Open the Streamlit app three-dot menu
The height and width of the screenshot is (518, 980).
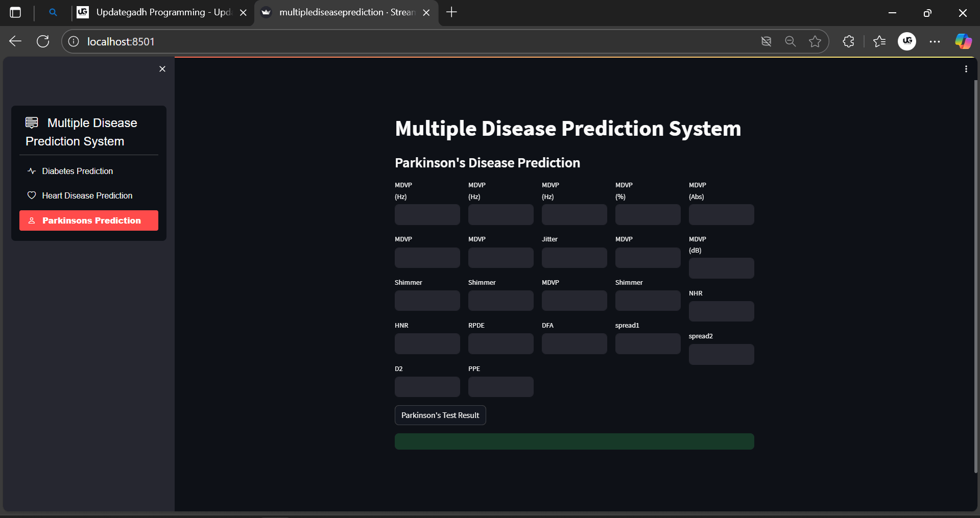coord(966,68)
